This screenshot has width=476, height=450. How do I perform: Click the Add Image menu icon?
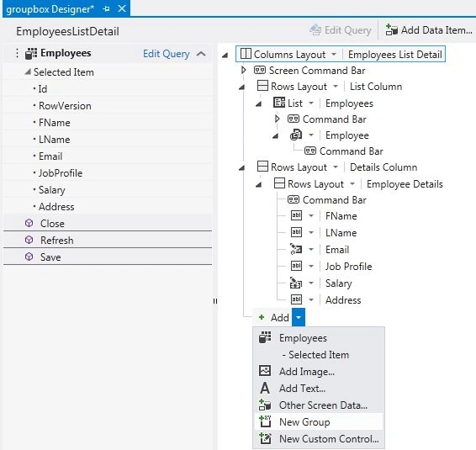tap(265, 371)
